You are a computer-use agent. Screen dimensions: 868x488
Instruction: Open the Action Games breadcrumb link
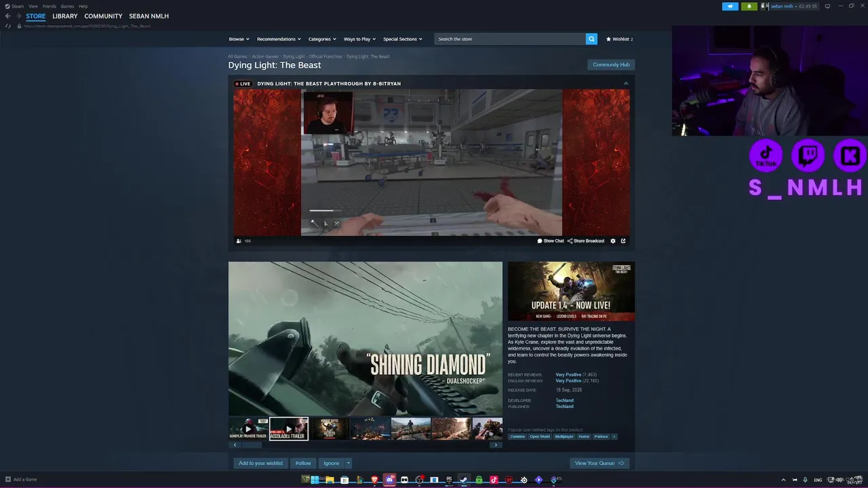coord(265,56)
